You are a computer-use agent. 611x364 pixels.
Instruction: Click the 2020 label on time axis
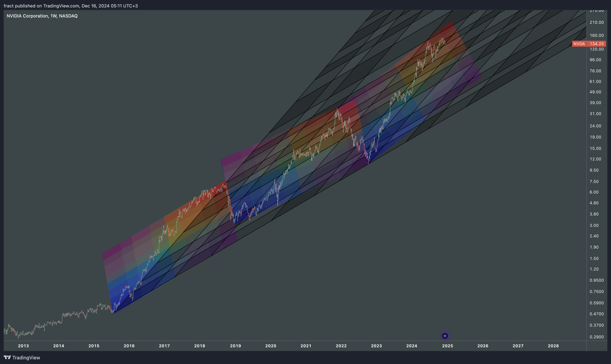(x=271, y=346)
